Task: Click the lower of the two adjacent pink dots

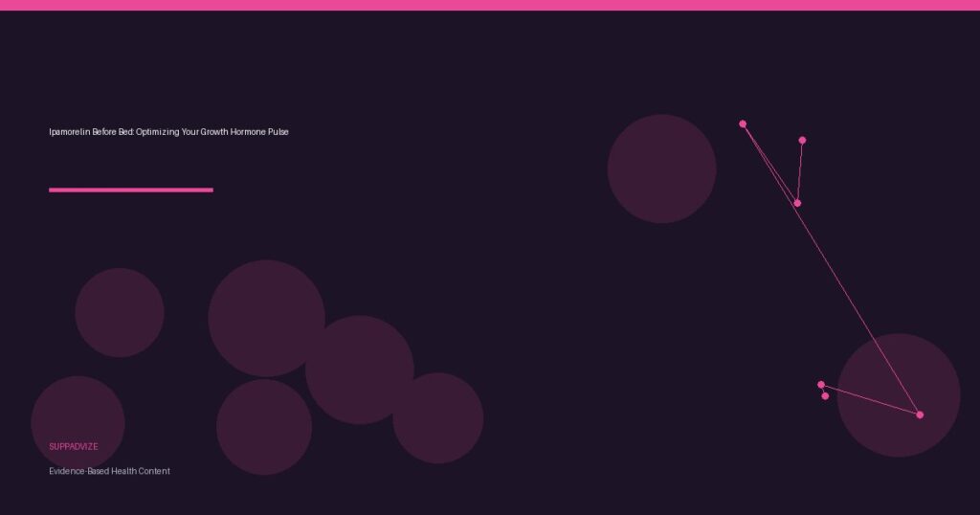Action: pos(825,396)
